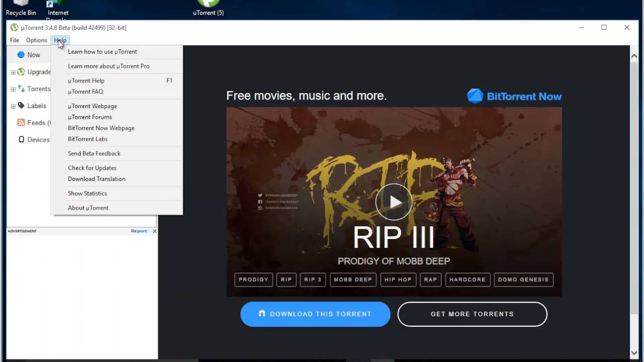The image size is (644, 362).
Task: Click the Devices phone icon
Action: [21, 140]
